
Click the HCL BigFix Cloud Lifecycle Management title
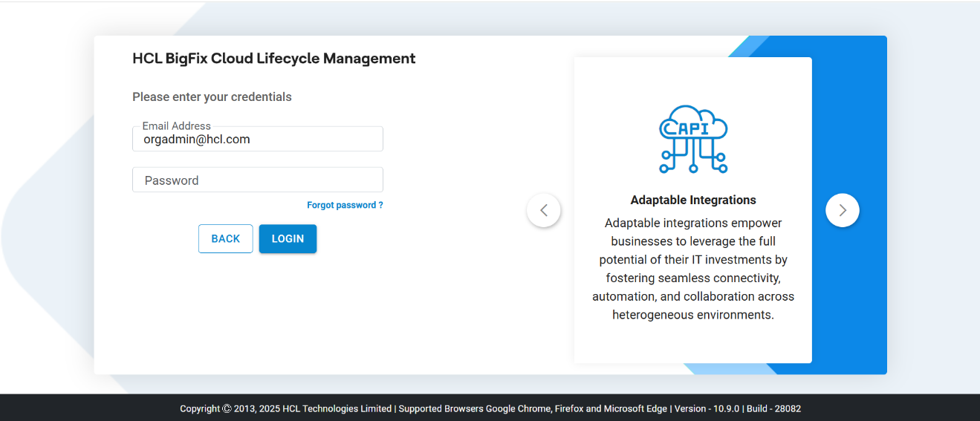click(274, 59)
